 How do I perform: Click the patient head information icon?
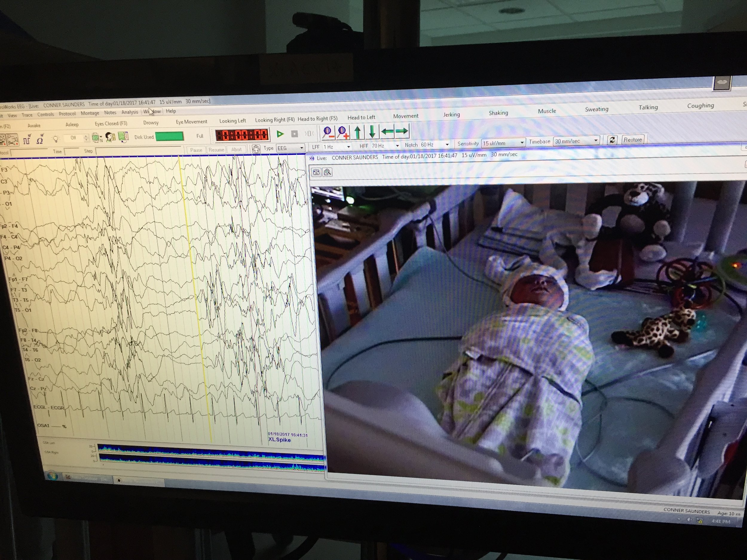point(110,137)
